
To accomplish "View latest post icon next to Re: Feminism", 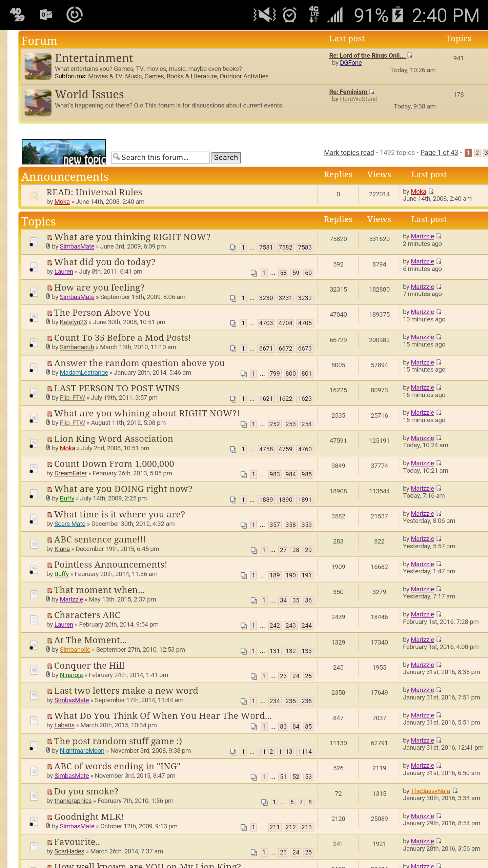I will click(x=372, y=92).
